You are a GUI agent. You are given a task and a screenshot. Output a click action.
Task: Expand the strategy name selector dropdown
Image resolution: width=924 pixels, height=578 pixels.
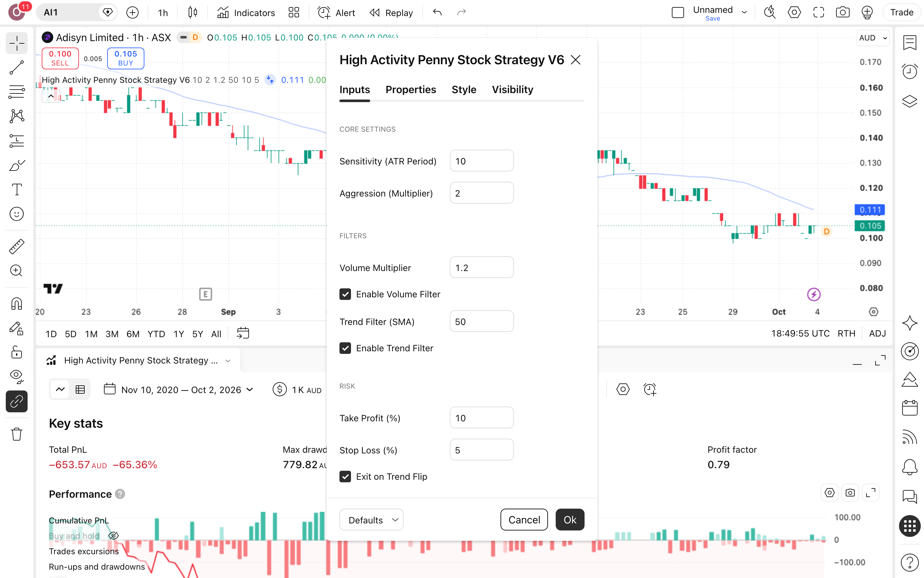click(x=228, y=361)
